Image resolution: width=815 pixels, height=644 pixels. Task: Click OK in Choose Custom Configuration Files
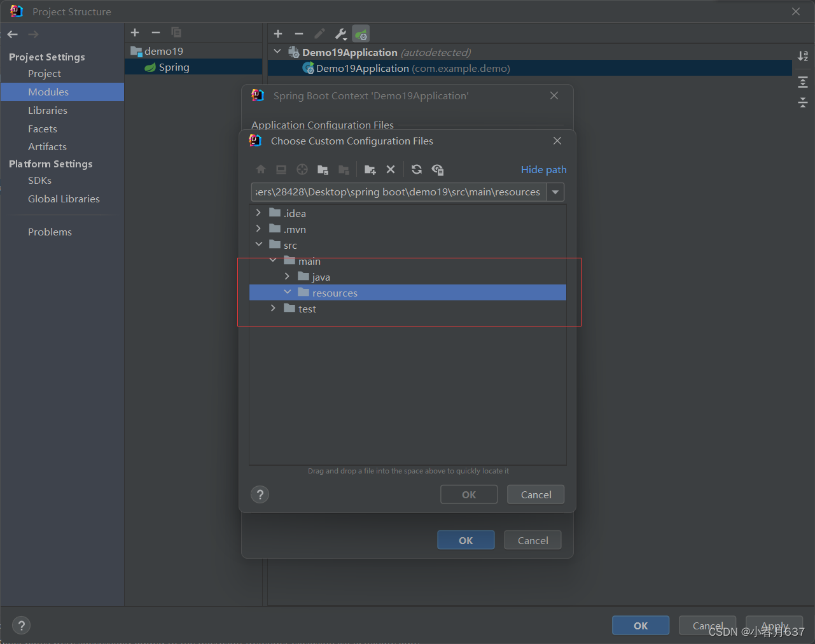pyautogui.click(x=469, y=494)
